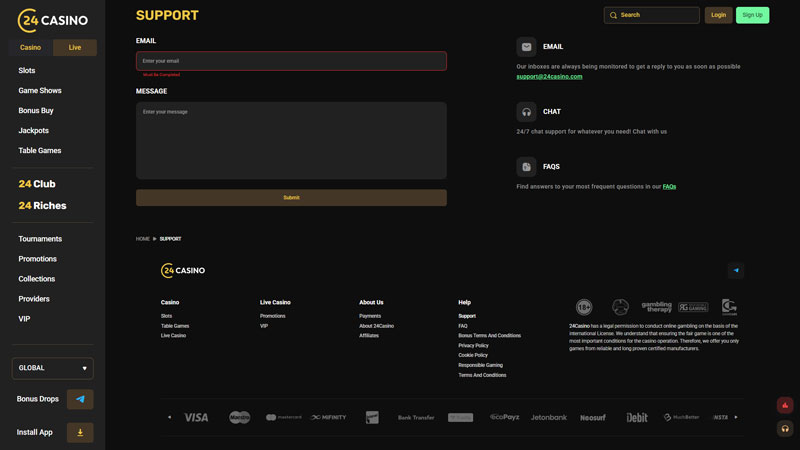Click the Install App download icon
Viewport: 800px width, 450px height.
pyautogui.click(x=80, y=433)
